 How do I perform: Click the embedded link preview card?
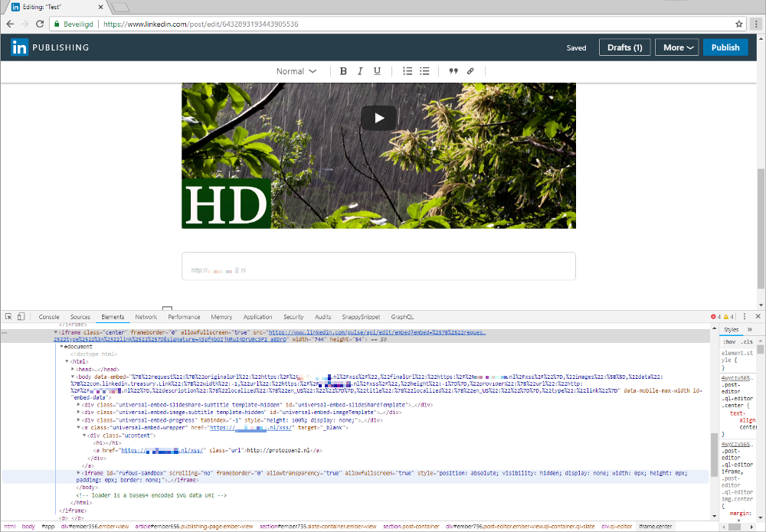(378, 266)
